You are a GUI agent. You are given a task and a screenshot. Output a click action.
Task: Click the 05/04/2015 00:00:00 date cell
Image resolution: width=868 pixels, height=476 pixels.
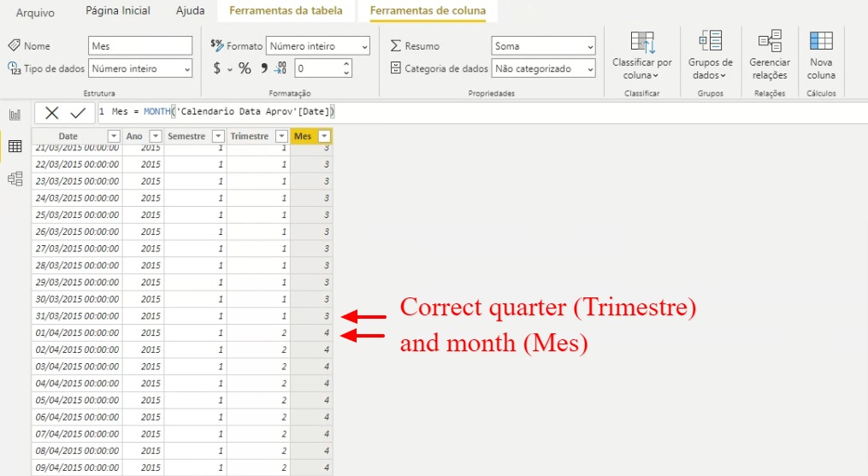77,400
